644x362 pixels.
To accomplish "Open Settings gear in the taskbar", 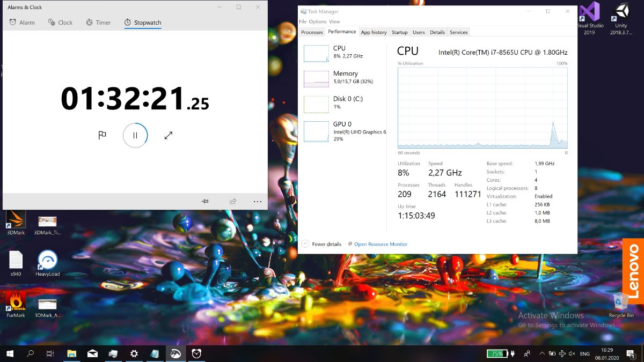I will point(134,353).
